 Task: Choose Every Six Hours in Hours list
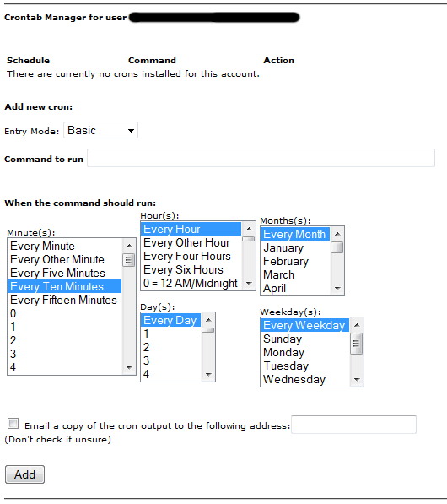pyautogui.click(x=191, y=269)
